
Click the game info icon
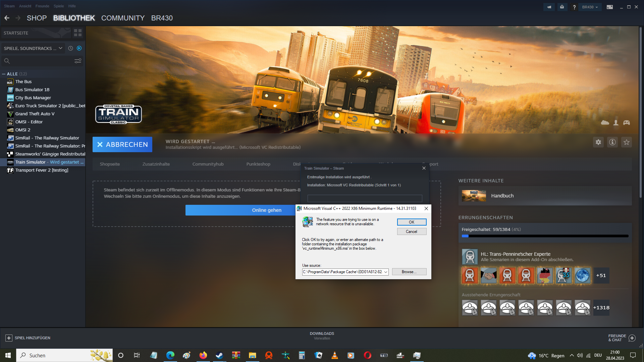coord(612,142)
